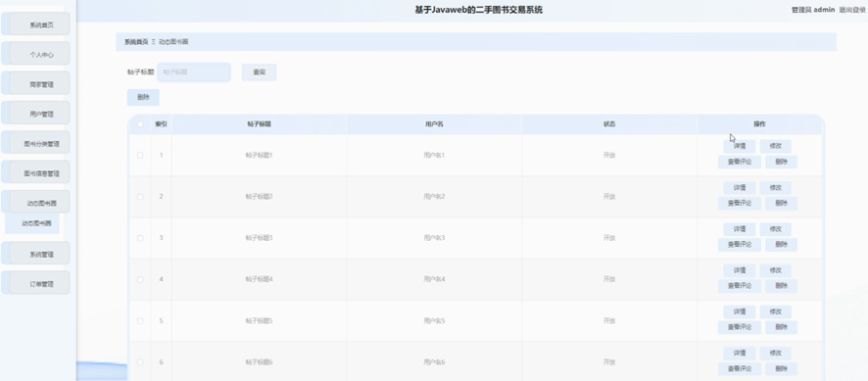Open 详情 for row 帖子标题2
Viewport: 868px width, 381px height.
tap(739, 188)
